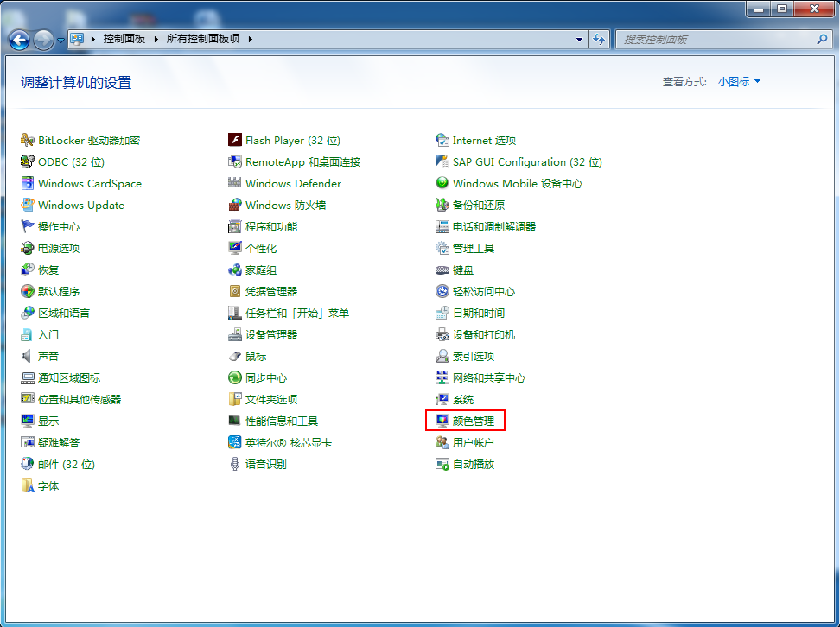Open the 系统 link
Image resolution: width=840 pixels, height=627 pixels.
(x=463, y=400)
